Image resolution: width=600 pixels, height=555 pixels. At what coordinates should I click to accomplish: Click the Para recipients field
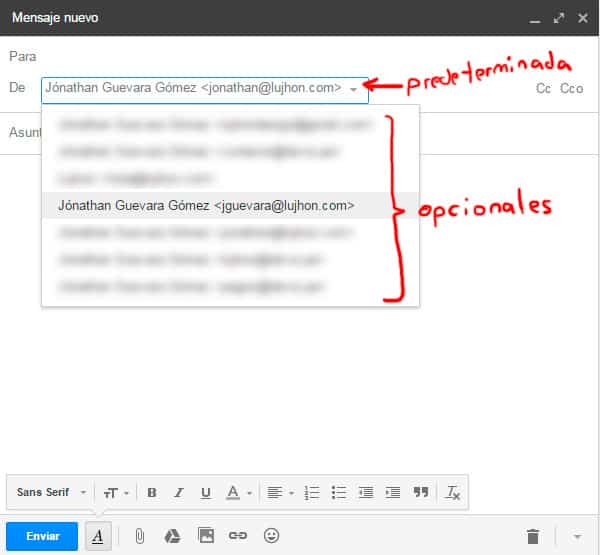tap(298, 57)
